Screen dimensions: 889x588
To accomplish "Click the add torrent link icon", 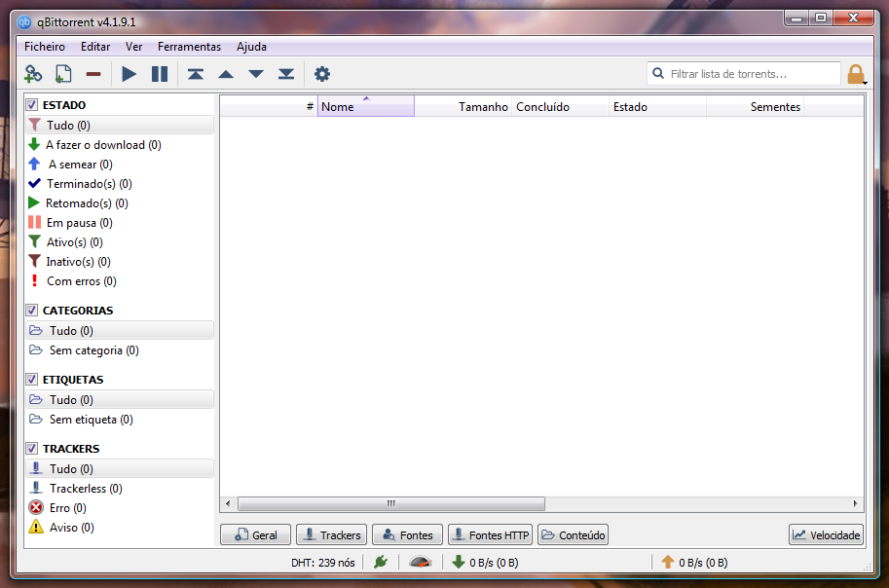I will [x=33, y=74].
